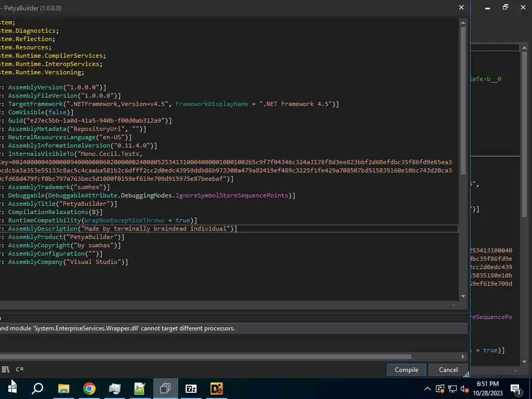Open the Windows Start menu
Screen dimensions: 532x399
[x=12, y=389]
